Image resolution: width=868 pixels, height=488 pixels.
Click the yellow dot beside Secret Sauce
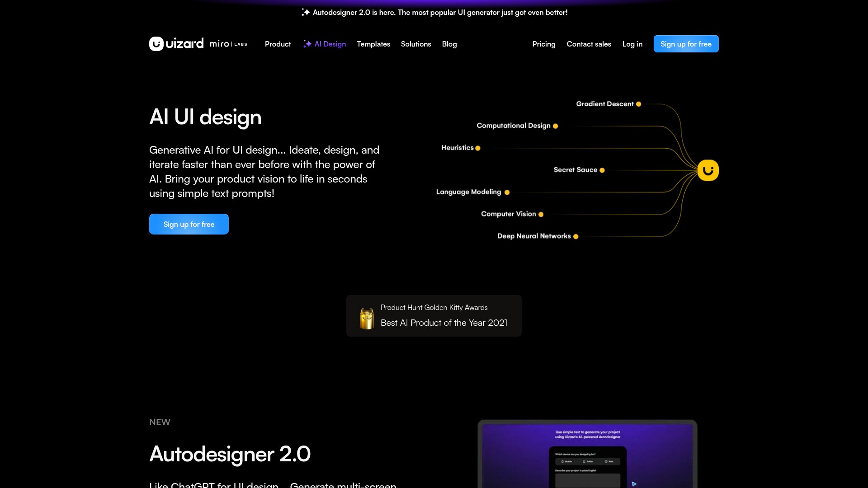pos(602,170)
